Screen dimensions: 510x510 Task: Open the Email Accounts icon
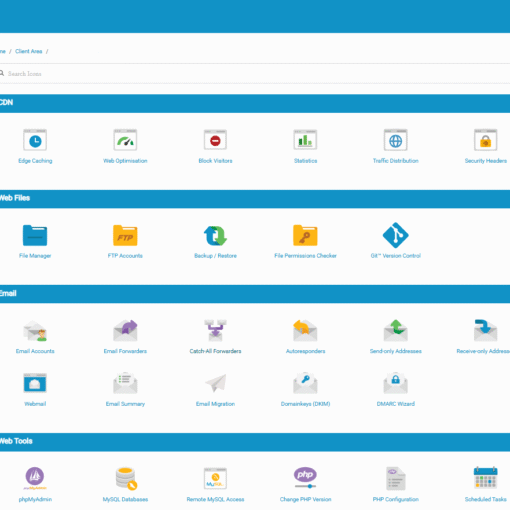(35, 331)
